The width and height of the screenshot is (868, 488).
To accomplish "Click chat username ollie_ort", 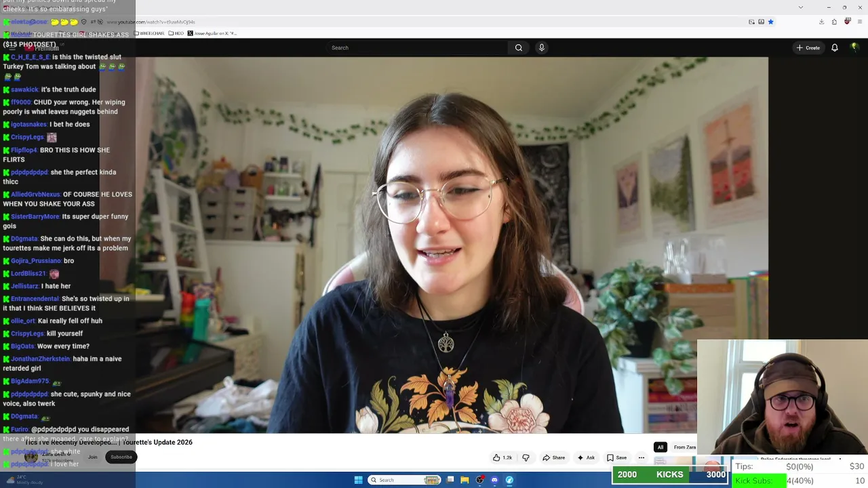I will point(23,321).
